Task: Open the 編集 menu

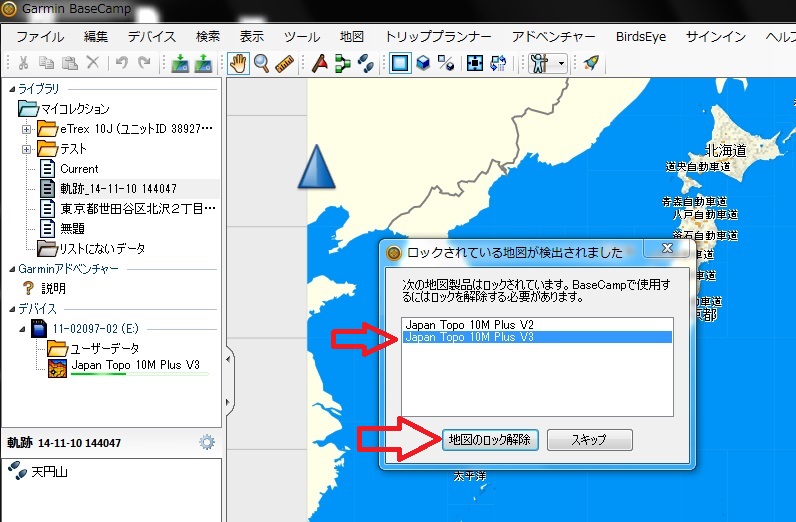Action: [96, 37]
